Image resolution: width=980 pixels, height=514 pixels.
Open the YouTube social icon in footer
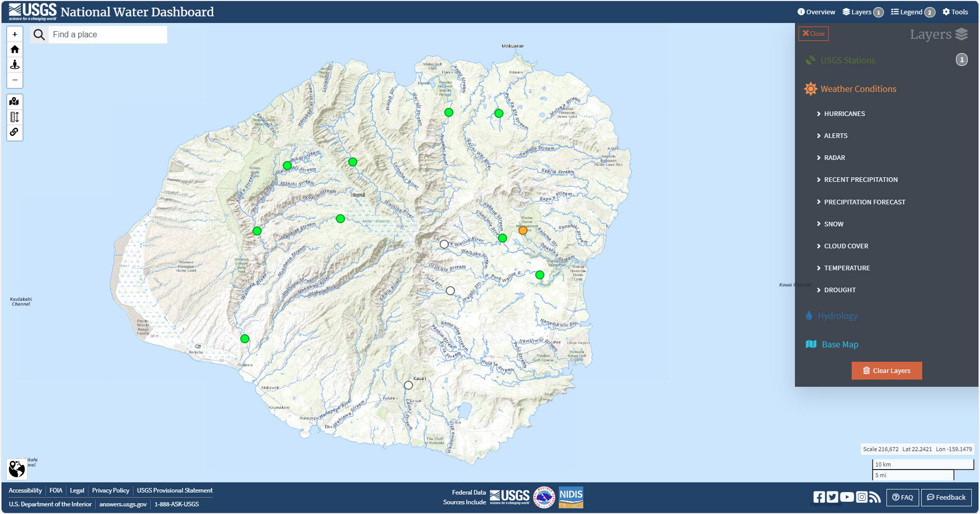(x=847, y=497)
